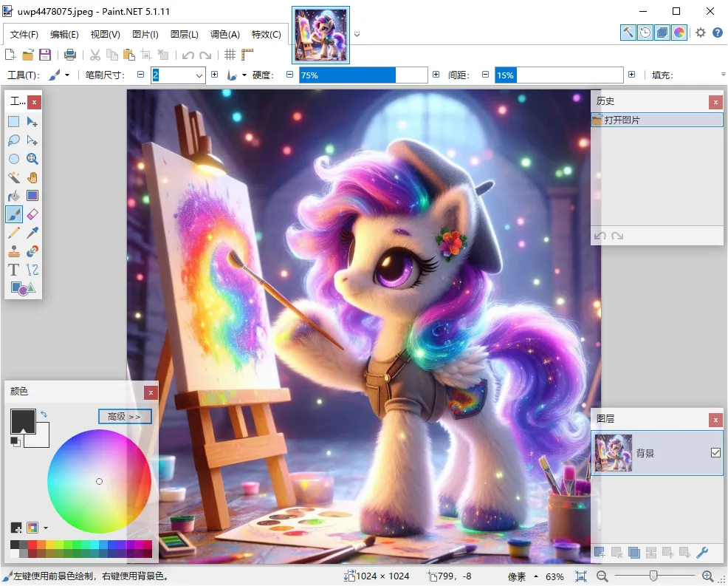Select the Line/Curve tool
This screenshot has height=586, width=728.
click(32, 270)
